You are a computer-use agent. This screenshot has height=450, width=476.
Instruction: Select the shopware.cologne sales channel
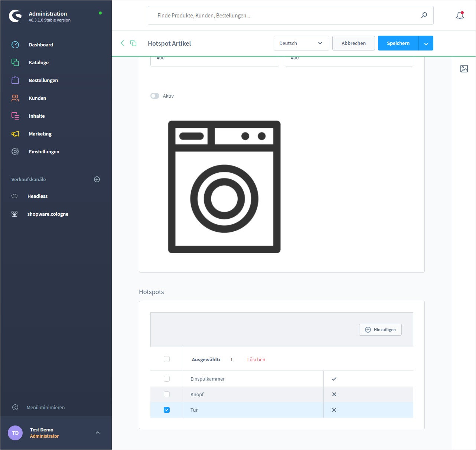(x=48, y=214)
